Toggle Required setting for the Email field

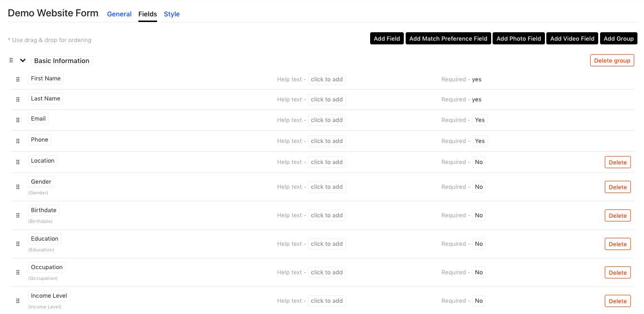tap(479, 120)
